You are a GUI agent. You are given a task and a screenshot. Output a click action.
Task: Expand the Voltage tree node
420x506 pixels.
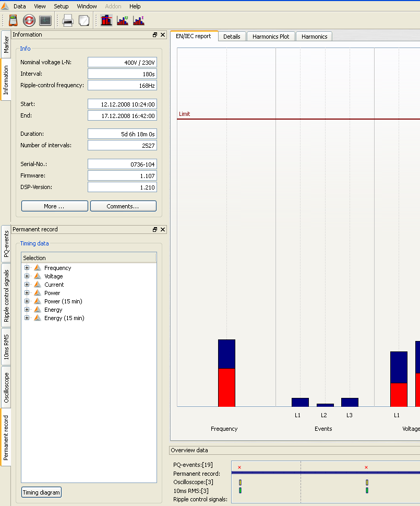click(x=27, y=276)
